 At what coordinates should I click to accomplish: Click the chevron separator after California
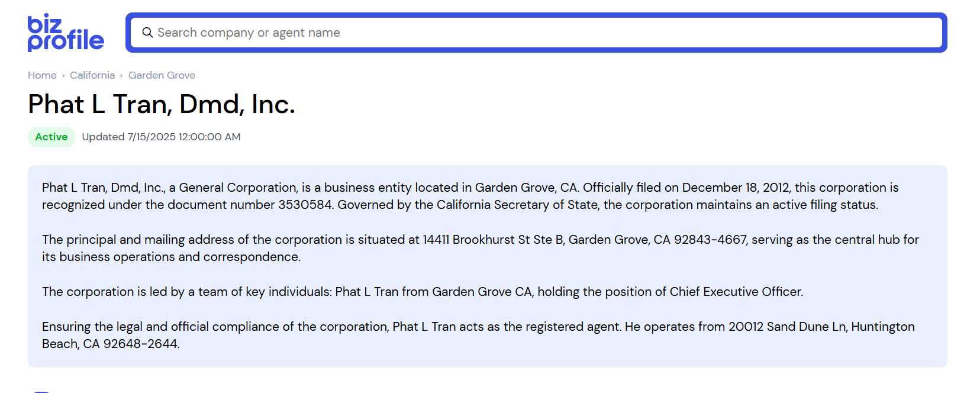pos(121,76)
